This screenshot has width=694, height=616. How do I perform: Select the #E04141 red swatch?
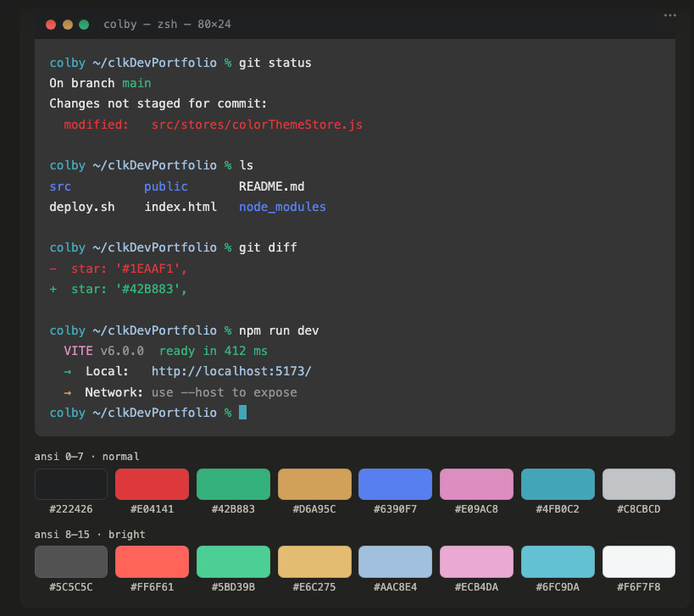[152, 484]
